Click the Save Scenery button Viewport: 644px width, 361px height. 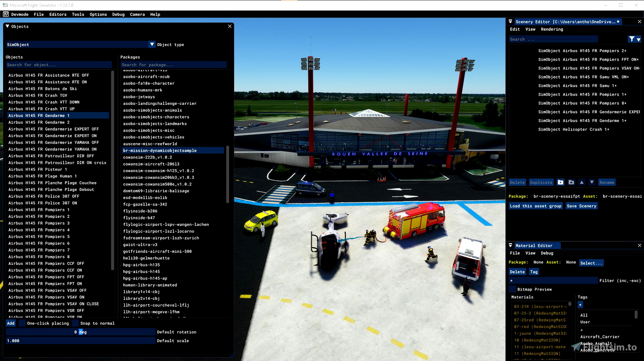(581, 206)
